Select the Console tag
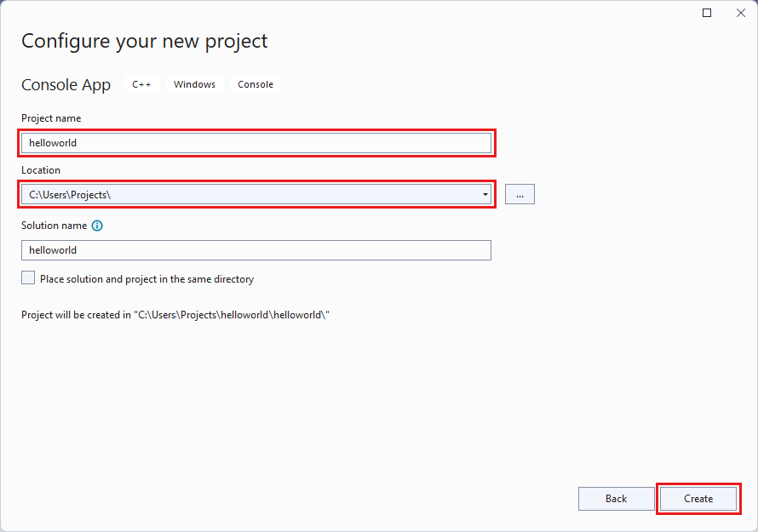This screenshot has width=758, height=532. pos(256,84)
